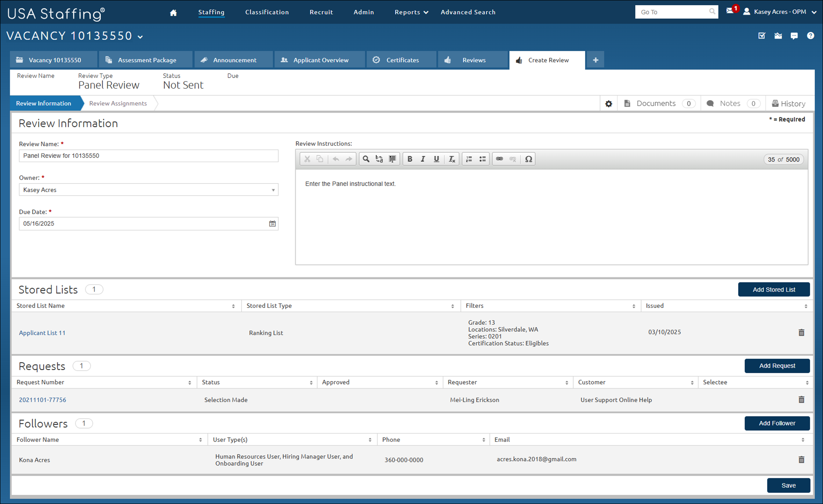This screenshot has height=504, width=823.
Task: Expand the Vacancy 10135550 title dropdown
Action: (140, 37)
